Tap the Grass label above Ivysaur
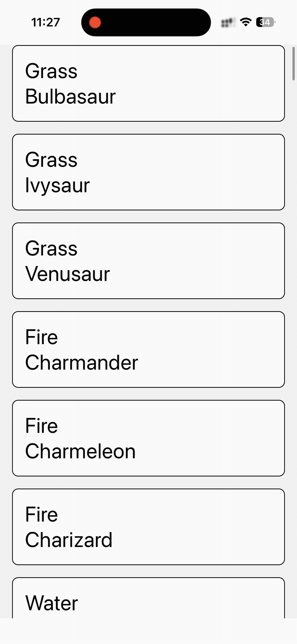Screen dimensions: 297x644 click(51, 160)
